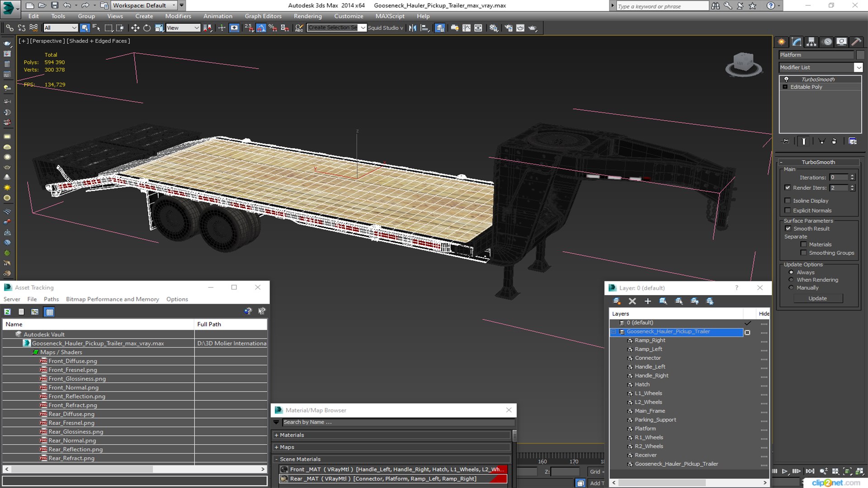The width and height of the screenshot is (868, 488).
Task: Open the Workspace Default dropdown
Action: (x=144, y=5)
